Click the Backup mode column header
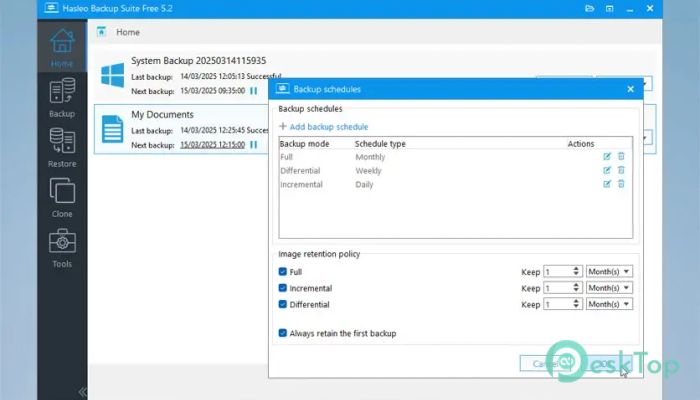 tap(304, 144)
